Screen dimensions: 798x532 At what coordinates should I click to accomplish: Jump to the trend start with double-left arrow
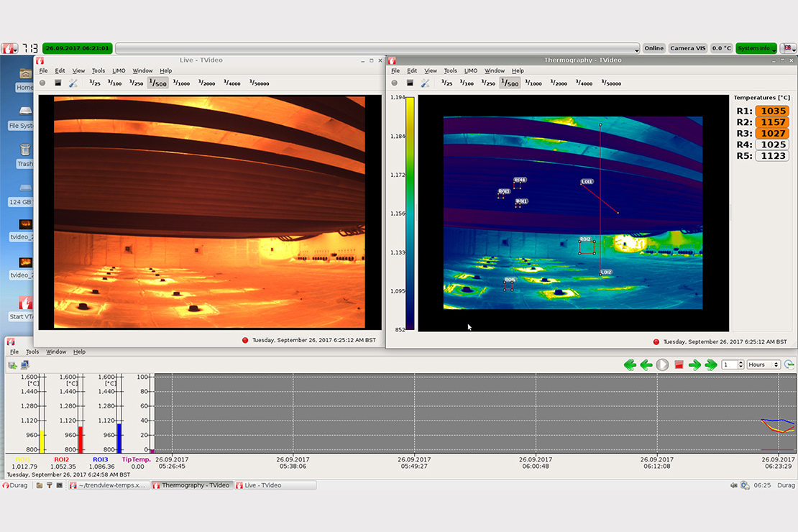point(630,365)
